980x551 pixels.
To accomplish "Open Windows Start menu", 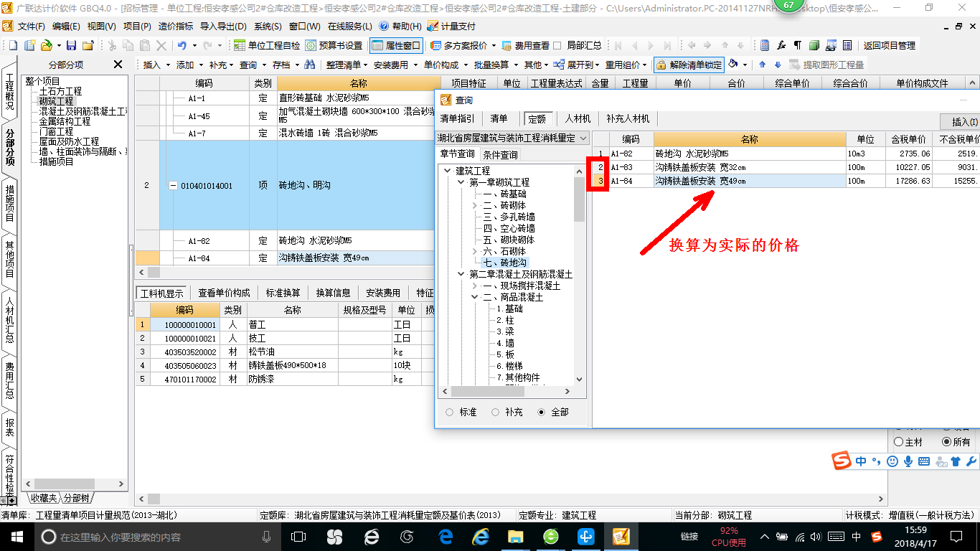I will click(x=17, y=536).
